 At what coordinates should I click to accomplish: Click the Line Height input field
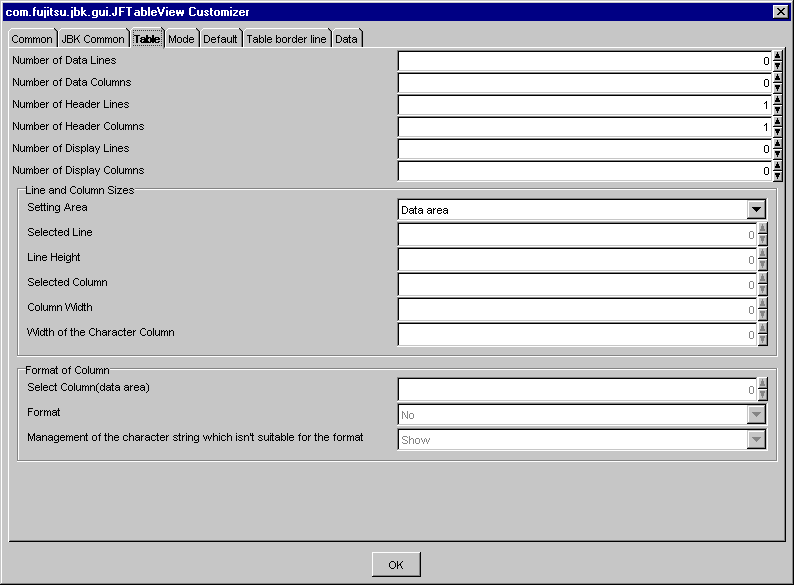(x=577, y=260)
